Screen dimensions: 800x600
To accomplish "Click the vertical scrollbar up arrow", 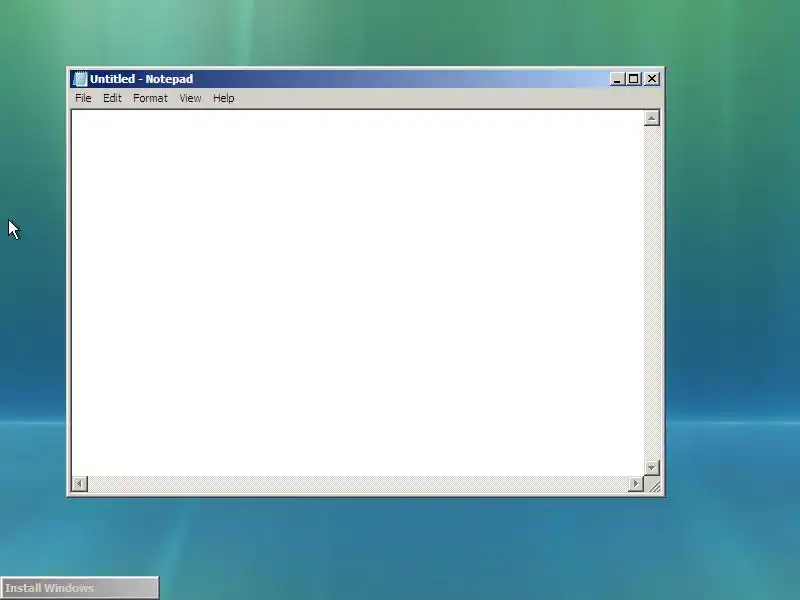I will [x=652, y=118].
